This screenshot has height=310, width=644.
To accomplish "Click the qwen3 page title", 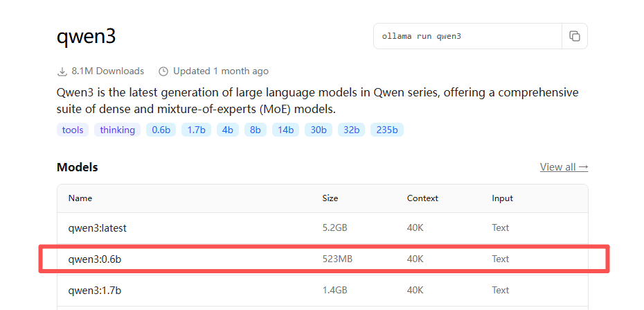I will click(86, 37).
